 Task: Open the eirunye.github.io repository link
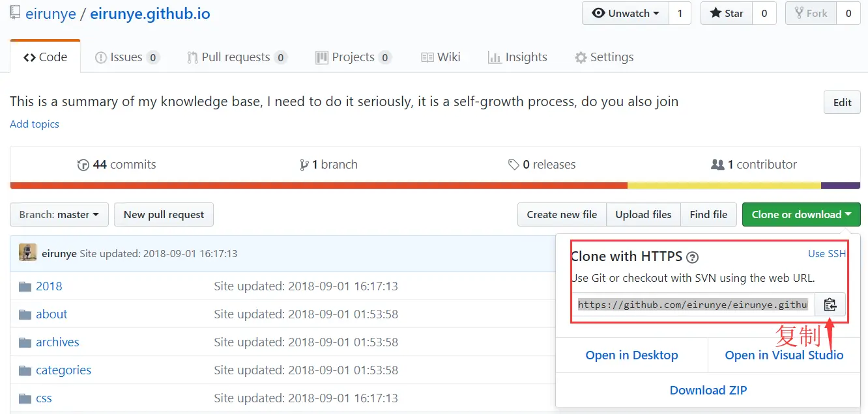point(150,14)
